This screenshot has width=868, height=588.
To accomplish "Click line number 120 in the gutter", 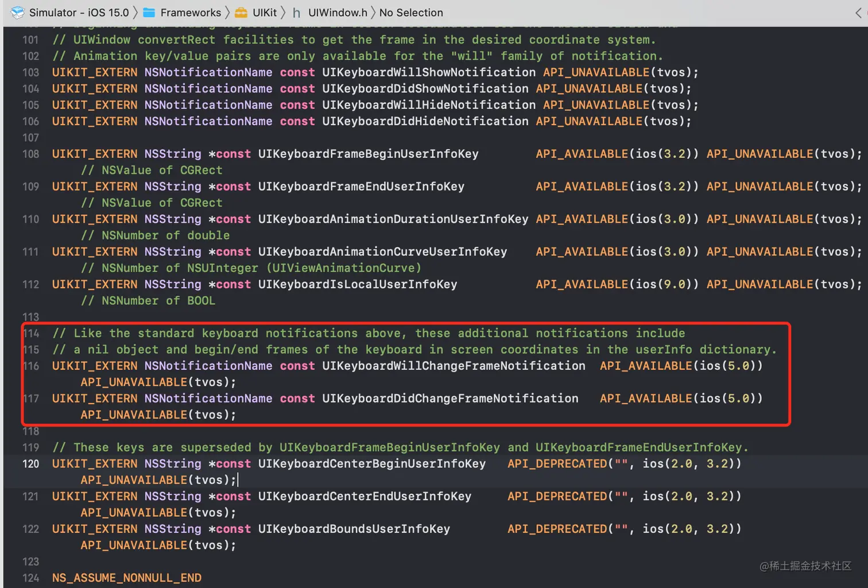I will (30, 464).
